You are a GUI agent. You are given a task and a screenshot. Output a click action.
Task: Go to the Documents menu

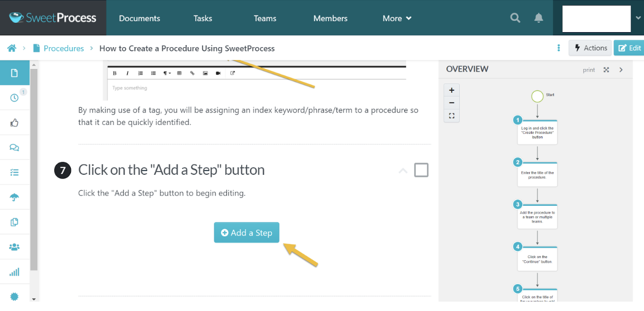pos(139,18)
